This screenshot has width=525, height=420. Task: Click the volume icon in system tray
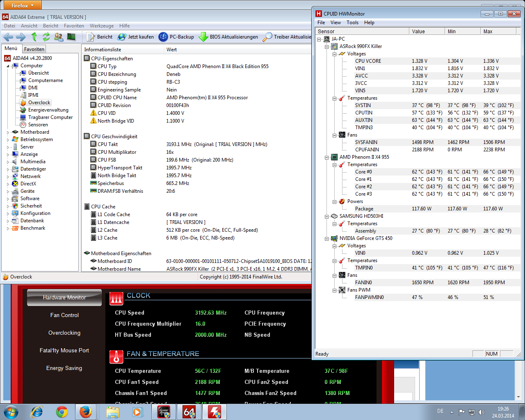(x=482, y=412)
